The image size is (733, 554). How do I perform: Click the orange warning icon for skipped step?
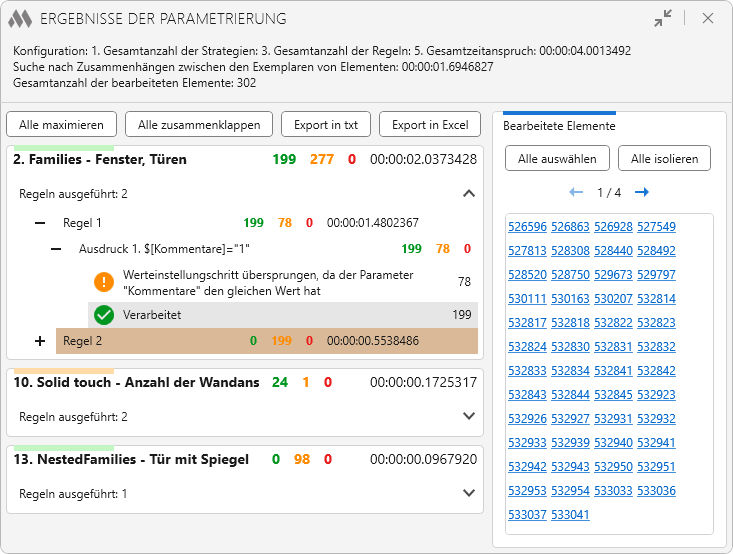coord(104,282)
